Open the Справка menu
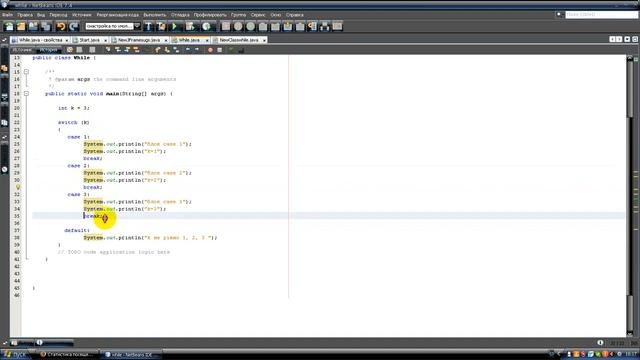Viewport: 640px width, 360px height. [x=294, y=15]
